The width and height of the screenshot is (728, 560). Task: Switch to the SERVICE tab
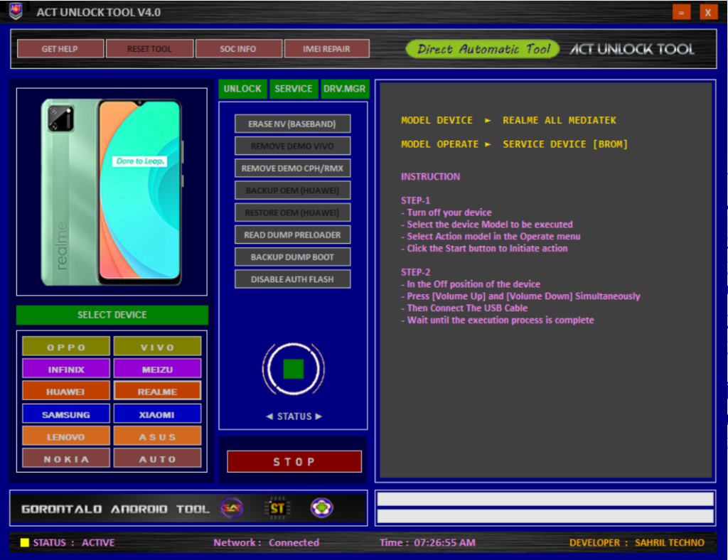(x=294, y=89)
